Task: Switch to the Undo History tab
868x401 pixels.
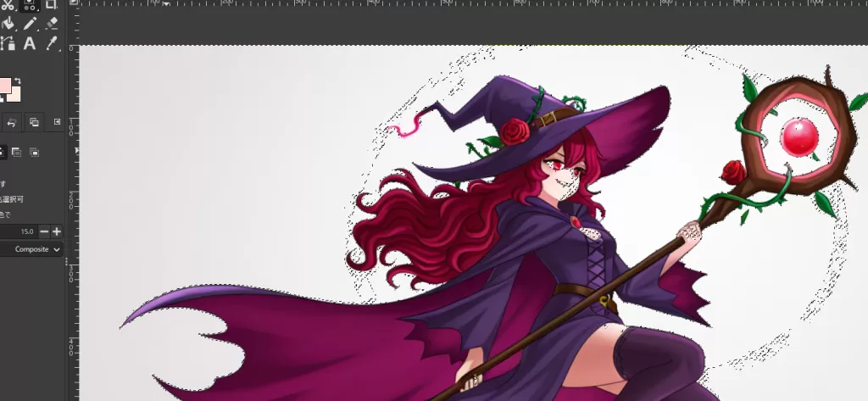Action: (13, 122)
